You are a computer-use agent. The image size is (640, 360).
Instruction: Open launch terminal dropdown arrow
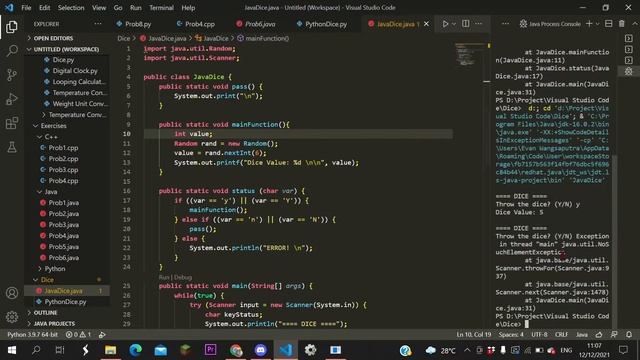pos(597,24)
